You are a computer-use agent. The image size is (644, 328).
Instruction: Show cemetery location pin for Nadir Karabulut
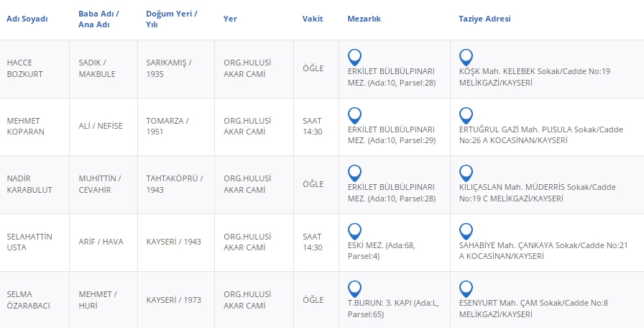click(x=354, y=173)
